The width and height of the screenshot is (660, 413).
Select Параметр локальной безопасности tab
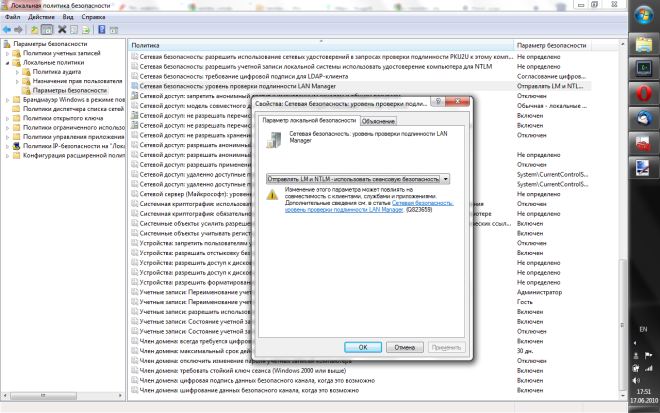click(309, 120)
